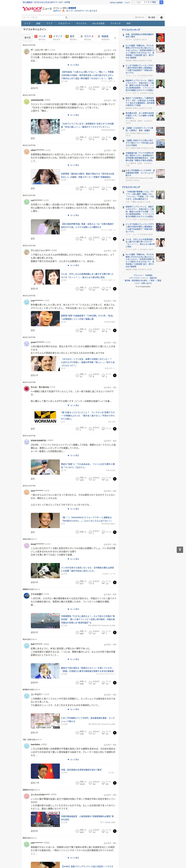186x868 pixels.
Task: Click the keyword search magnifier icon
Action: coord(66,18)
